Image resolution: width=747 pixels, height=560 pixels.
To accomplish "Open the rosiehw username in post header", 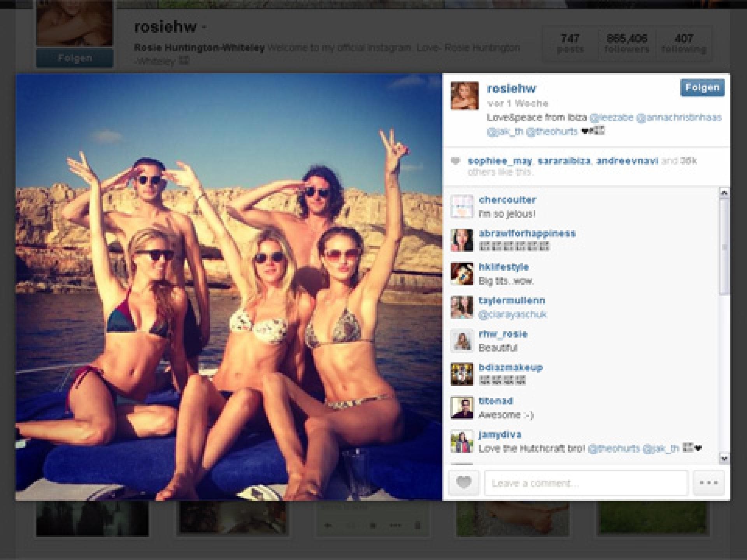I will click(x=511, y=89).
